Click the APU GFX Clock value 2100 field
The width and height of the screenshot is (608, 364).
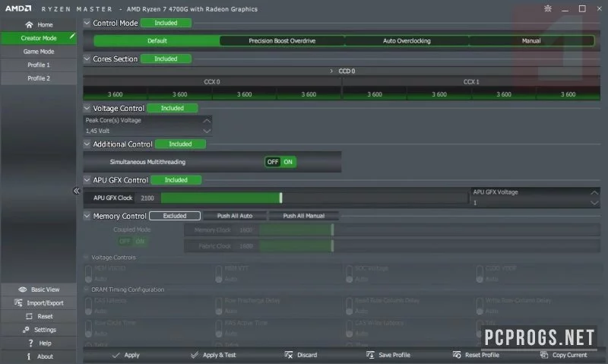tap(147, 198)
